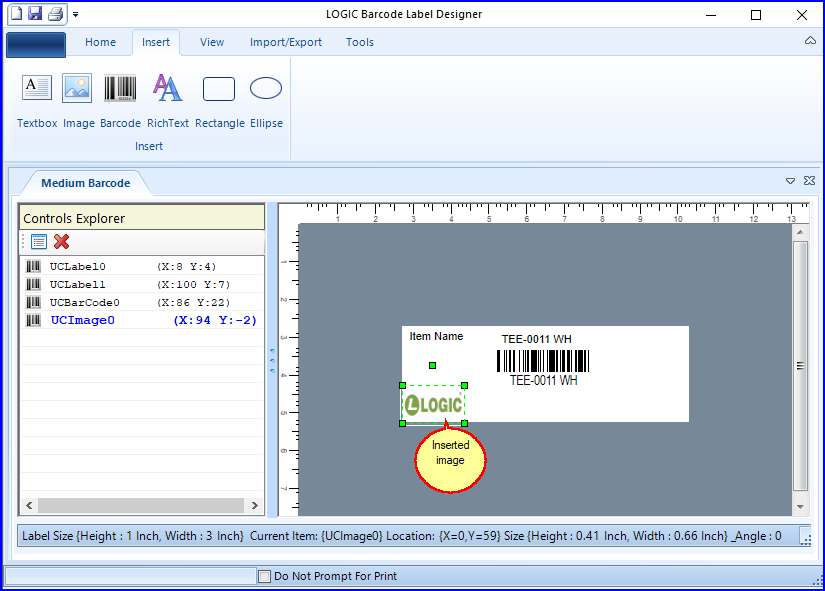
Task: Click the Current Item {UCImage0} status text
Action: point(316,536)
